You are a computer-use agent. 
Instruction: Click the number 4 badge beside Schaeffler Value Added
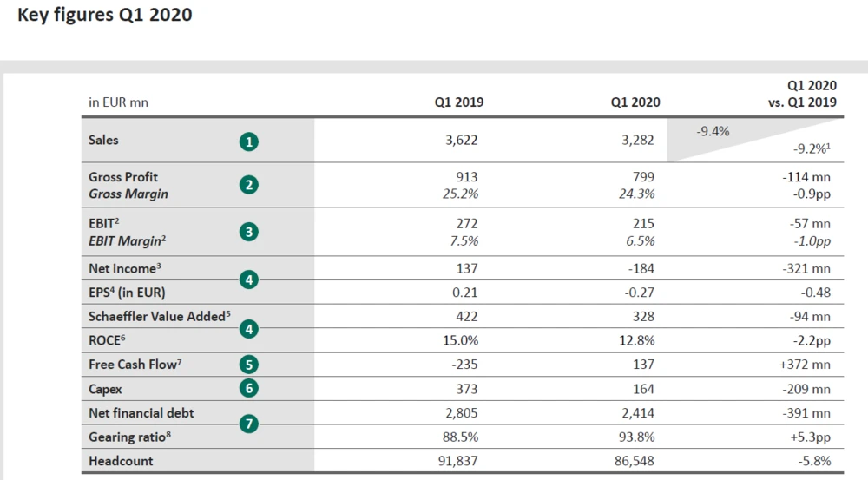(249, 329)
